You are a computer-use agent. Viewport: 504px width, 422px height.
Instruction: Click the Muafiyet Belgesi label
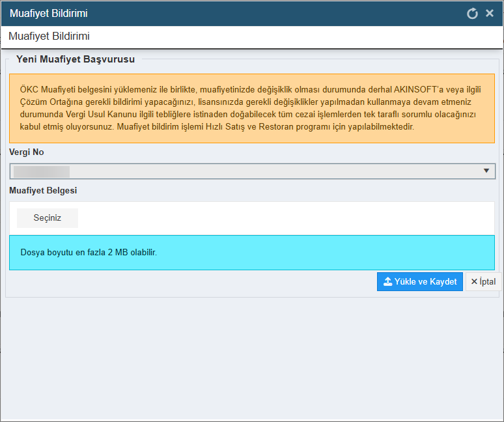coord(43,191)
